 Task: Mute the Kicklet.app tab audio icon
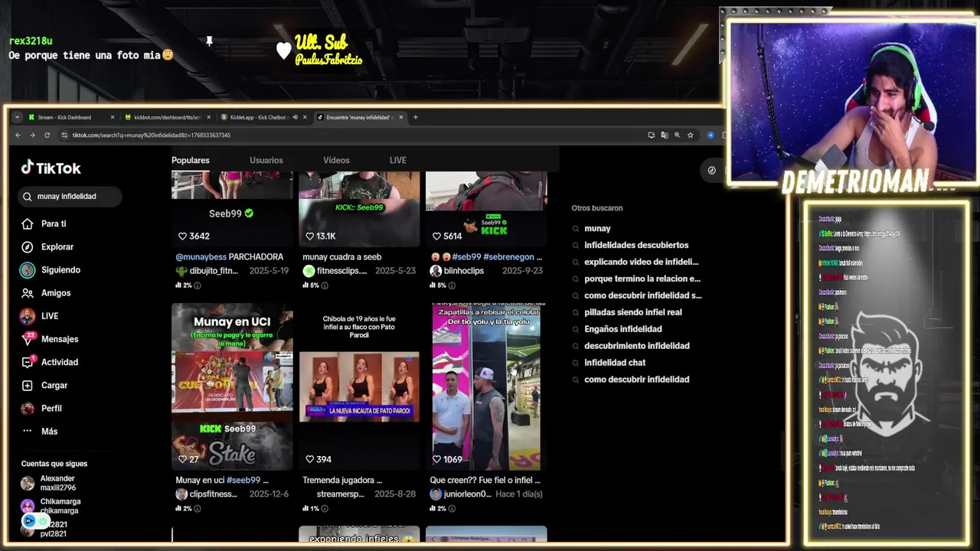click(x=295, y=117)
